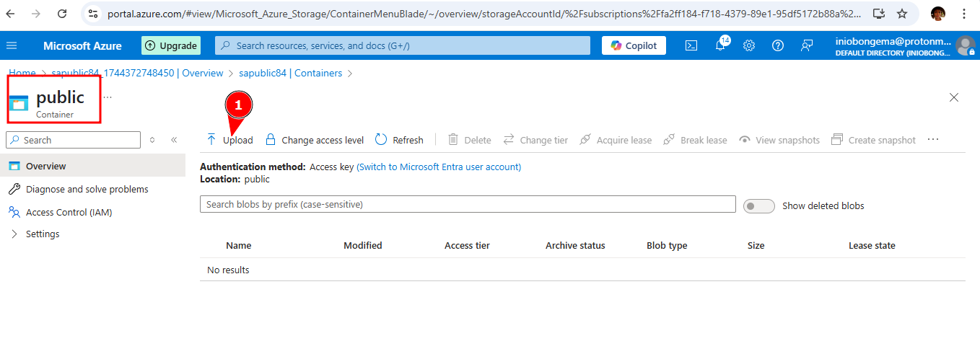This screenshot has width=980, height=354.
Task: Open the more options ellipsis beside the public title
Action: pyautogui.click(x=107, y=96)
